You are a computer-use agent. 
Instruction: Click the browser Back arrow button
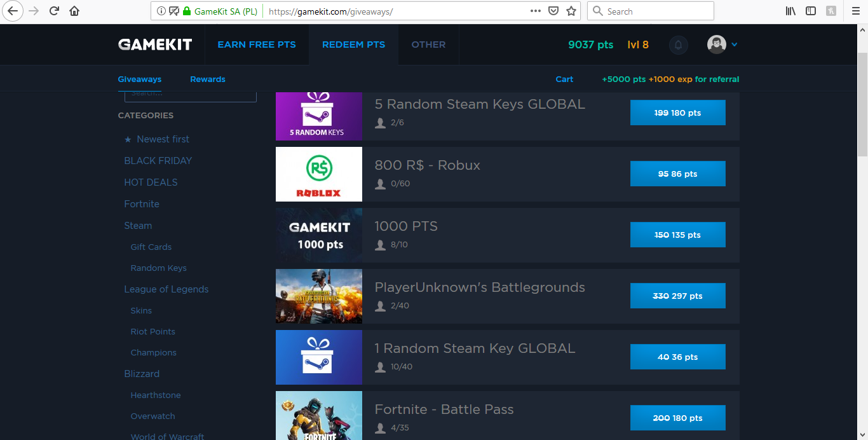tap(13, 11)
